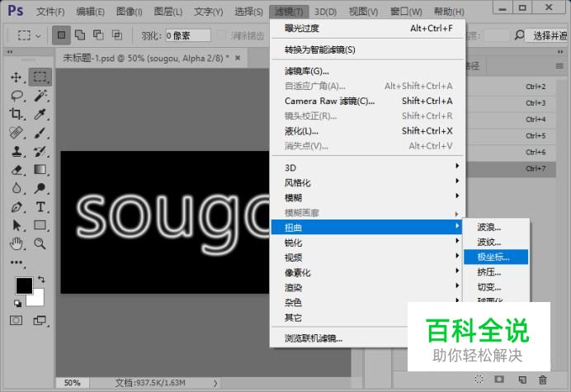
Task: Click the background white color swatch
Action: coord(37,300)
